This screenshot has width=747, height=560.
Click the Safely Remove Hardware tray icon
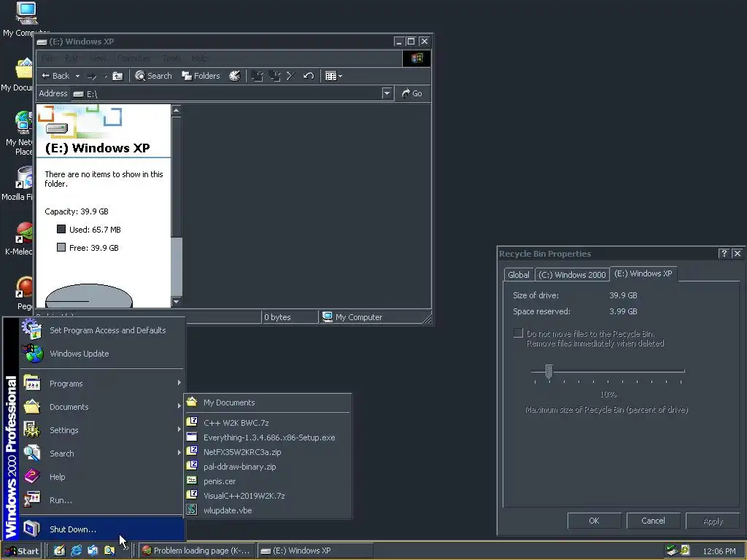(672, 551)
